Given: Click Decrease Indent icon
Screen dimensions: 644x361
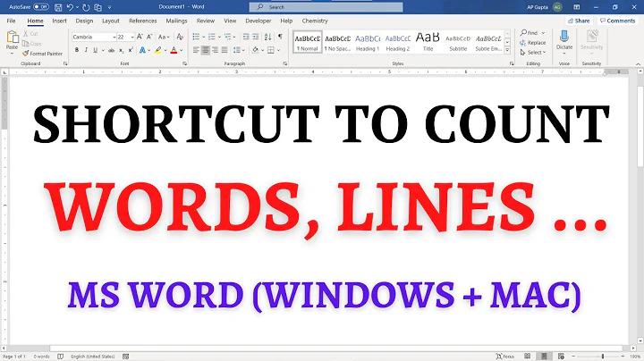Looking at the screenshot, I should click(246, 37).
